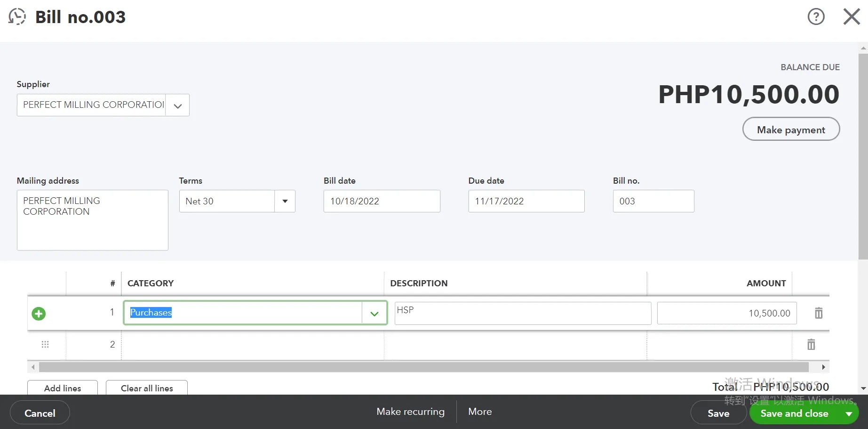
Task: Close the Bill no.003 window
Action: click(852, 17)
